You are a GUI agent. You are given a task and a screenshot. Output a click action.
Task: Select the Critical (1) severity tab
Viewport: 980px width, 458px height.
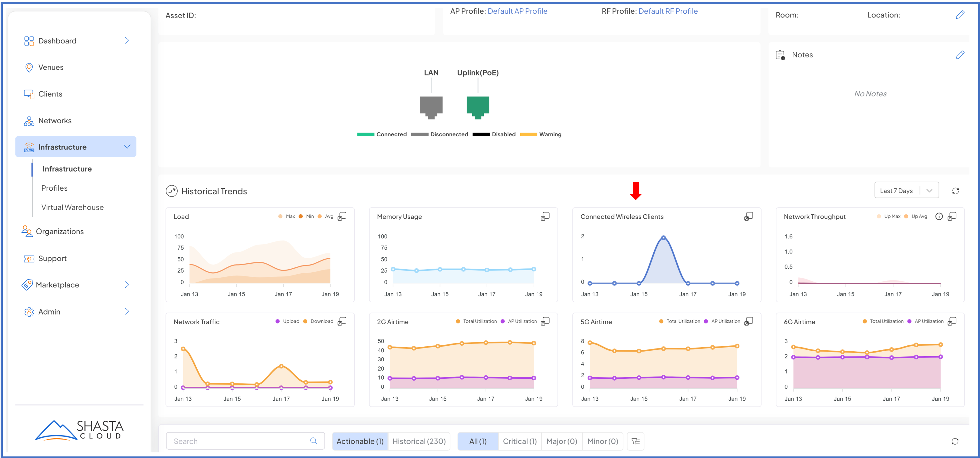tap(519, 441)
